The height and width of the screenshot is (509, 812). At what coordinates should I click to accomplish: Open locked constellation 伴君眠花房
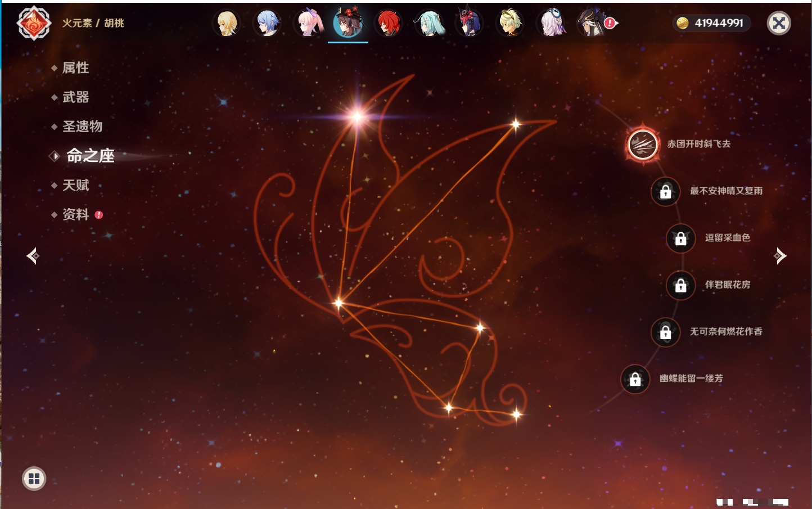click(x=680, y=285)
